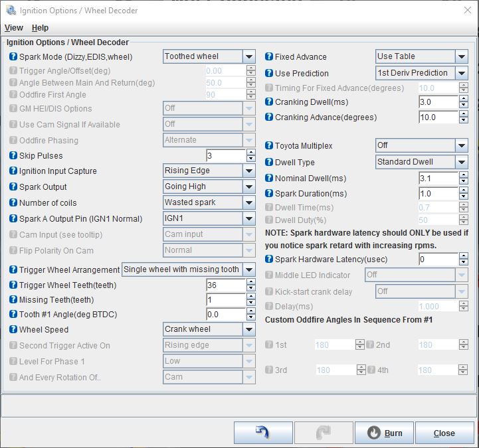Open Toyota Multiplex dropdown

[x=422, y=145]
